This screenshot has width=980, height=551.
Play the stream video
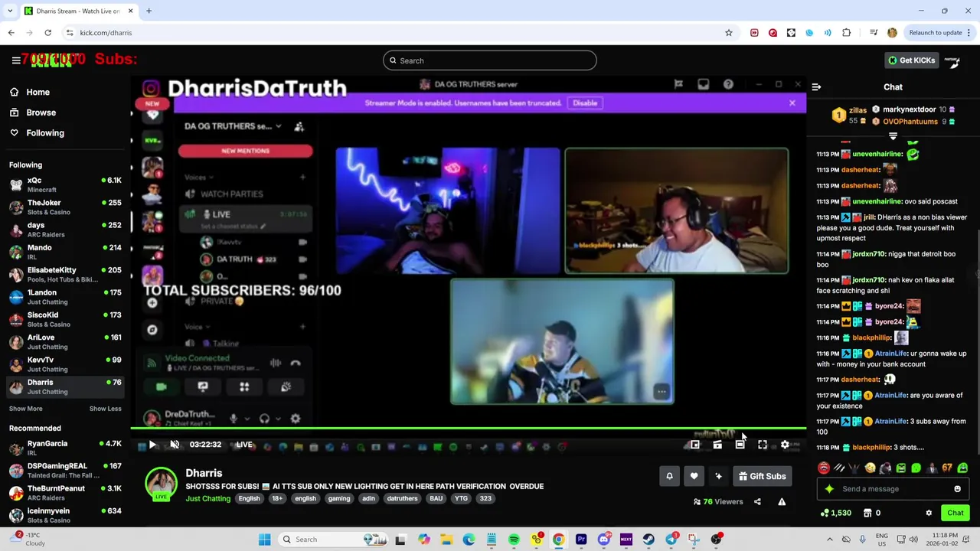[x=152, y=445]
